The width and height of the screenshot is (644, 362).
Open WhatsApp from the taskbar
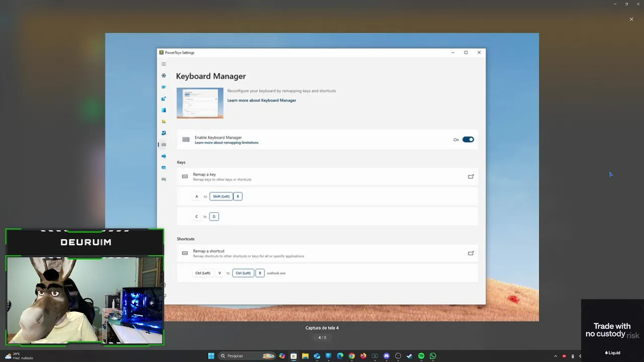point(433,356)
